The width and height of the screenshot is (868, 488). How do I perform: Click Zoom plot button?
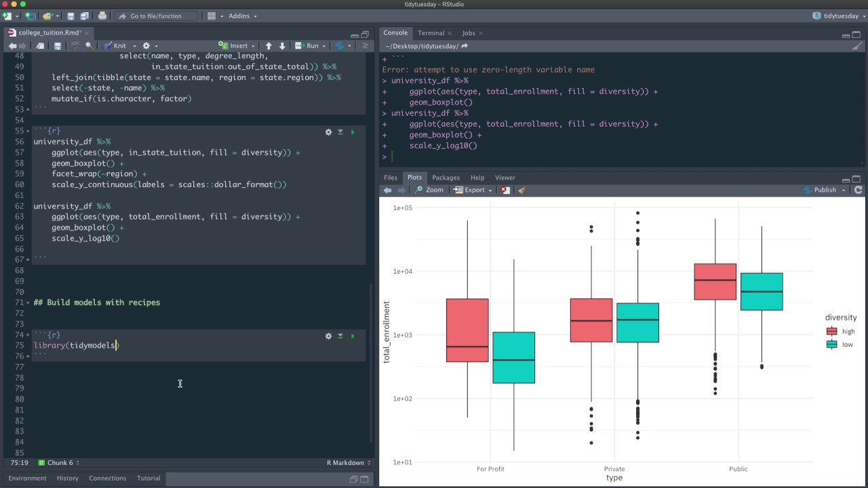pyautogui.click(x=429, y=190)
